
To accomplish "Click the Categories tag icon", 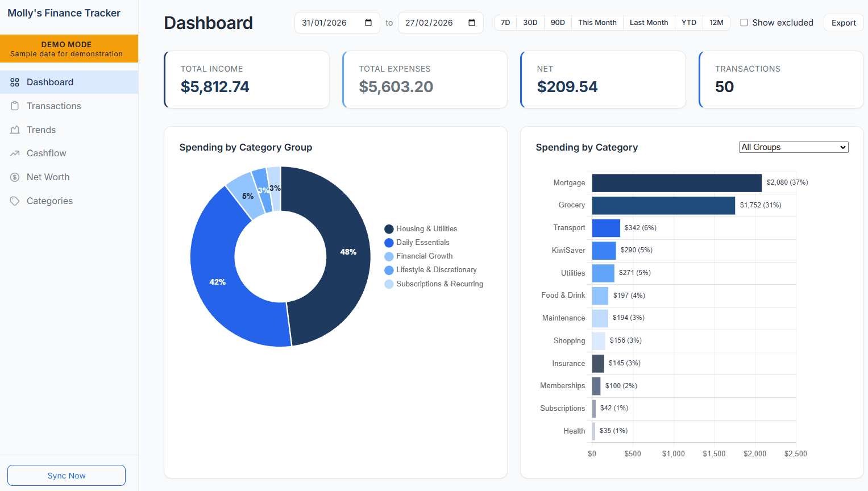I will (14, 201).
